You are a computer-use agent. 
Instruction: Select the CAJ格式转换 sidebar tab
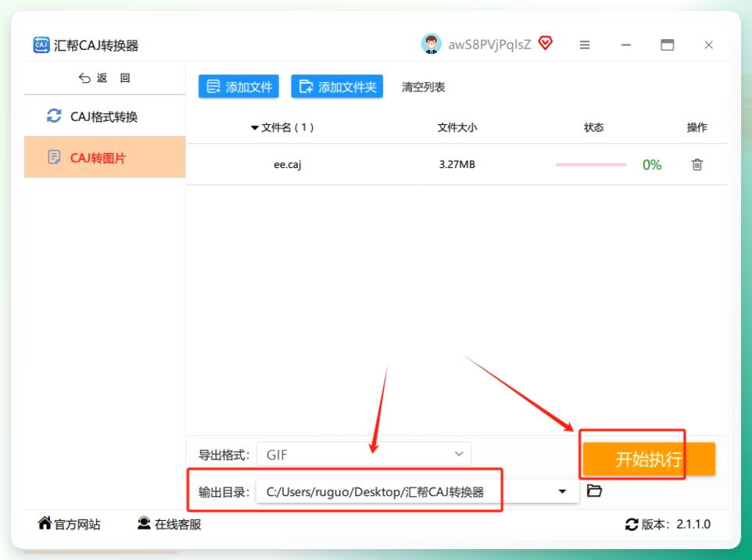click(105, 116)
